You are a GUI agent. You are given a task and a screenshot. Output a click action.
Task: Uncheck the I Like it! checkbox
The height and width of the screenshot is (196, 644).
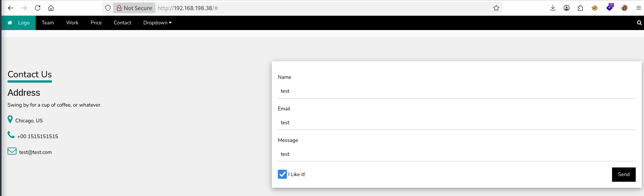coord(282,174)
